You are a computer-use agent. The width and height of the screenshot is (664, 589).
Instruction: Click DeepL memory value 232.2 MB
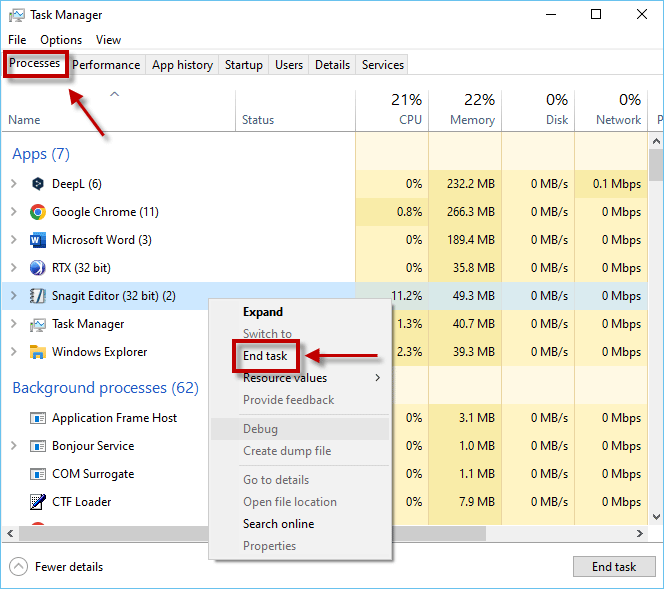tap(471, 184)
